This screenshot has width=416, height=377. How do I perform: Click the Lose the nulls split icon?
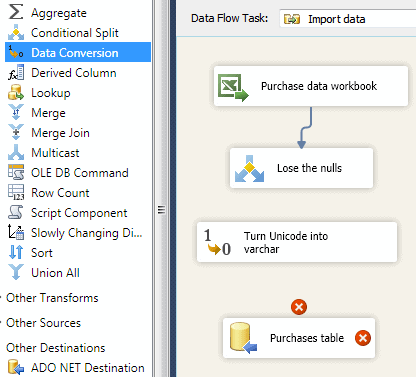[x=249, y=169]
